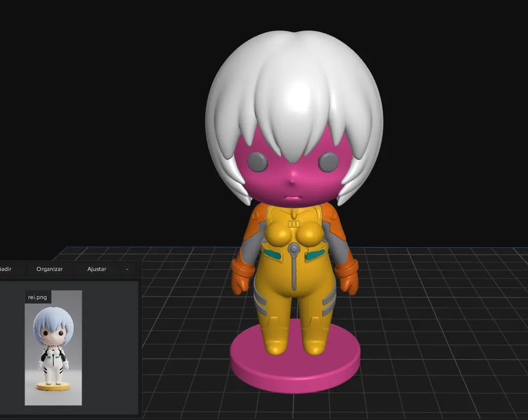Screen dimensions: 528x420
Task: Pick the gray left eye on the model
Action: [x=258, y=161]
